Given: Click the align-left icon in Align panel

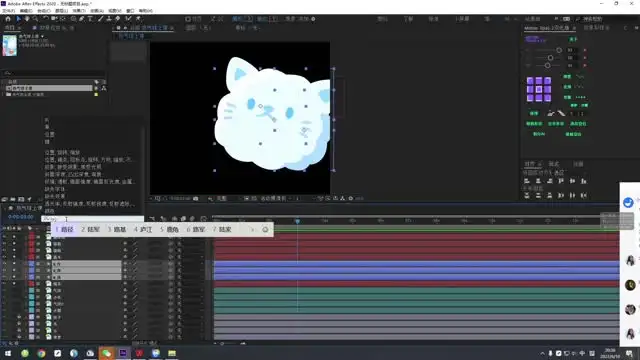Looking at the screenshot, I should [x=527, y=181].
